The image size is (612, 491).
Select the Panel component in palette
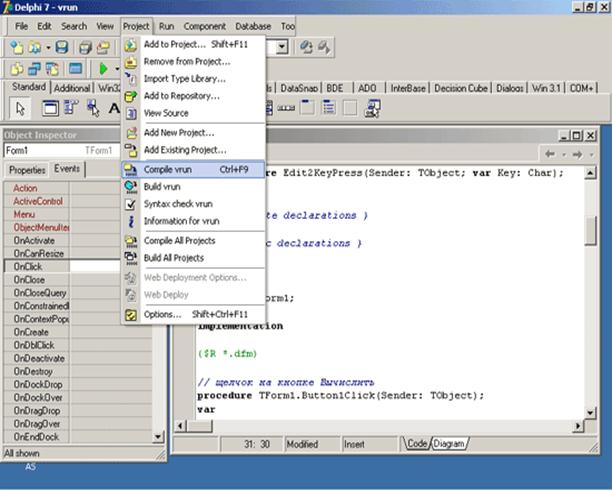[350, 108]
